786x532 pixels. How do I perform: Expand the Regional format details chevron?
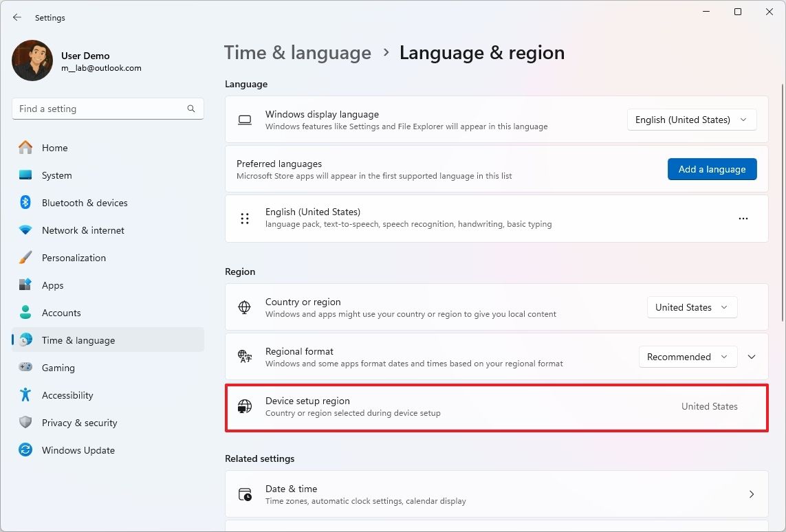pyautogui.click(x=752, y=357)
